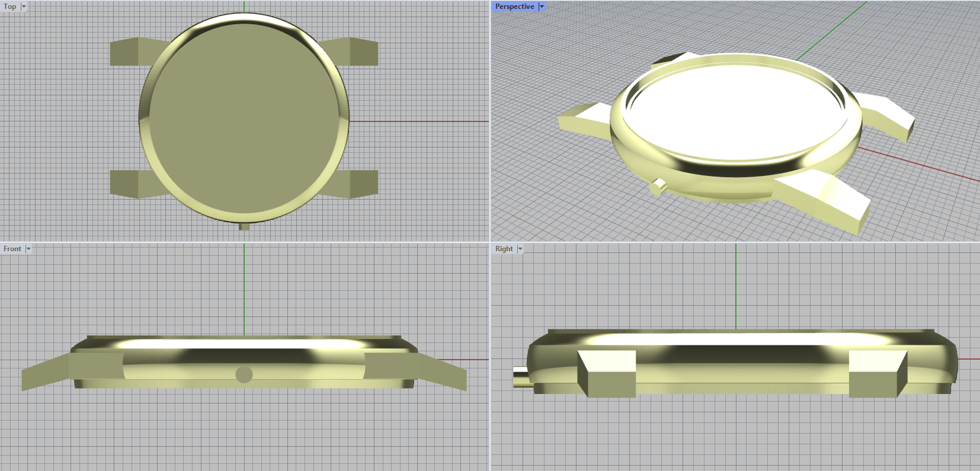Select the lower-right lug in Top view
This screenshot has width=980, height=471.
(361, 184)
